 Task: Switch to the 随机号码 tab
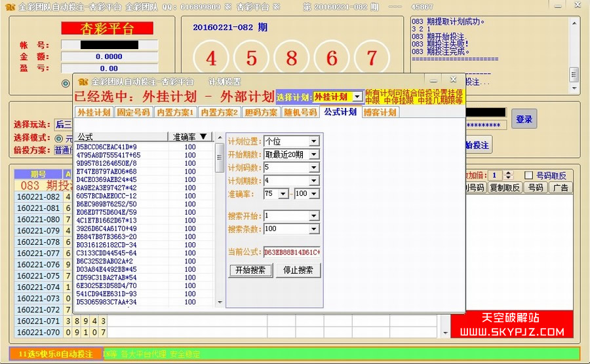click(x=300, y=112)
